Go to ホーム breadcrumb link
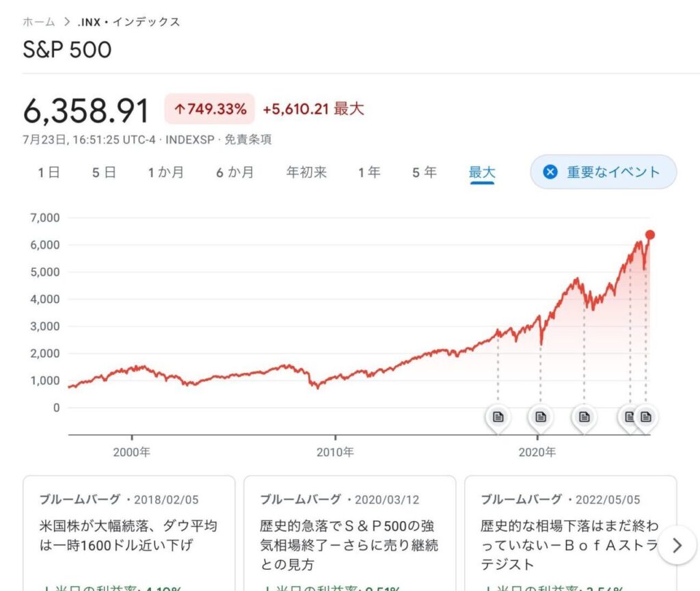The image size is (700, 591). tap(39, 22)
